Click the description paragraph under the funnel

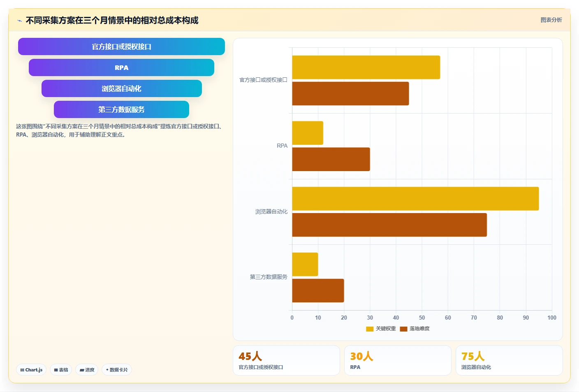pyautogui.click(x=120, y=130)
